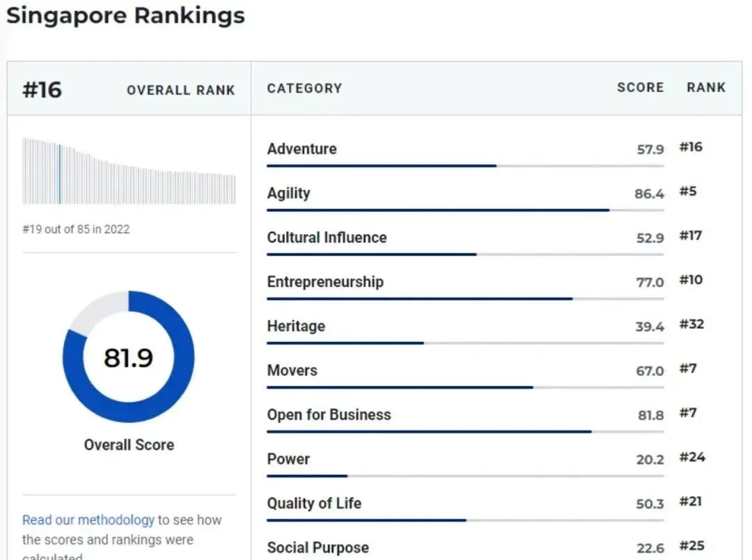The height and width of the screenshot is (560, 752).
Task: Click the Social Purpose category
Action: click(x=318, y=547)
